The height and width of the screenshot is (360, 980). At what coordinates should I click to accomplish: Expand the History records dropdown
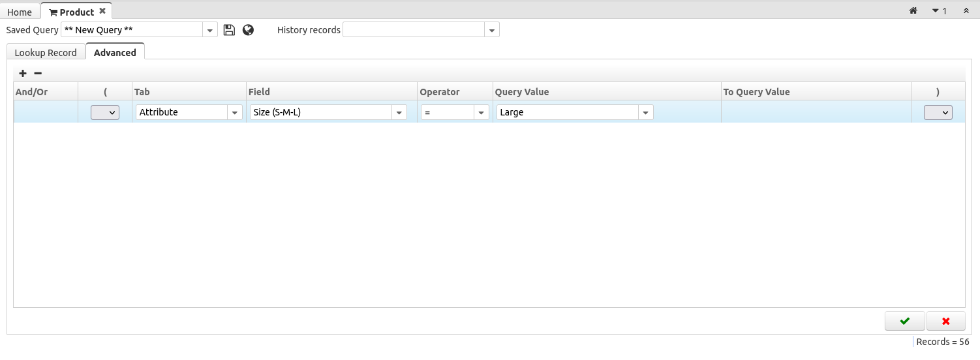pyautogui.click(x=492, y=30)
